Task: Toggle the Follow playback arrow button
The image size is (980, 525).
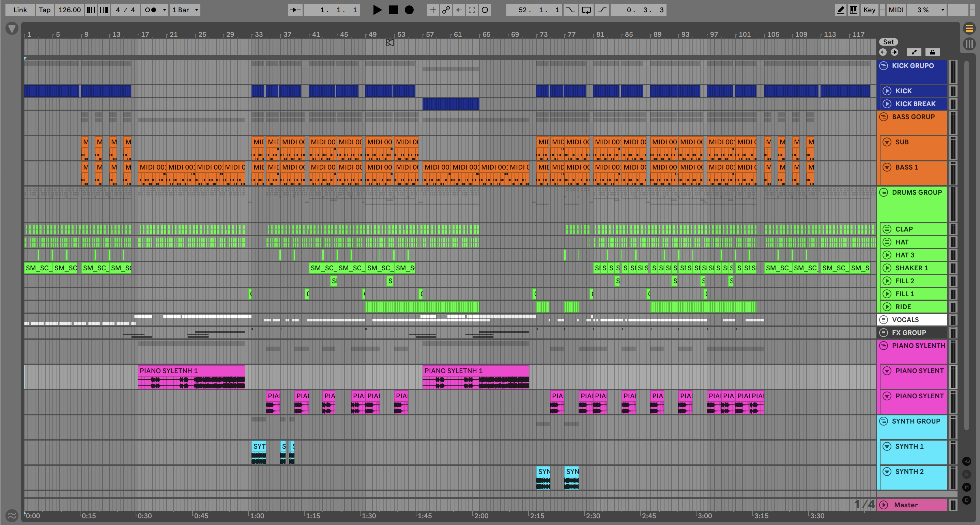Action: click(295, 10)
